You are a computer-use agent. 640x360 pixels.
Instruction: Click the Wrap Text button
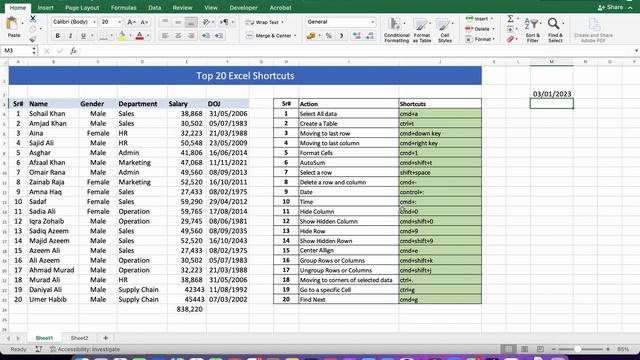[x=262, y=22]
